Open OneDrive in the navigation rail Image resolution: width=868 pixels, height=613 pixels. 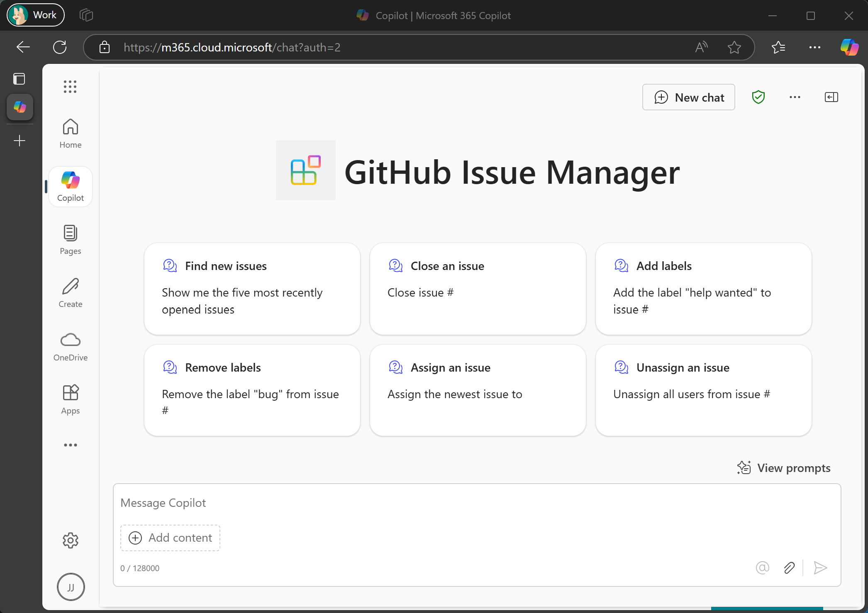(71, 347)
